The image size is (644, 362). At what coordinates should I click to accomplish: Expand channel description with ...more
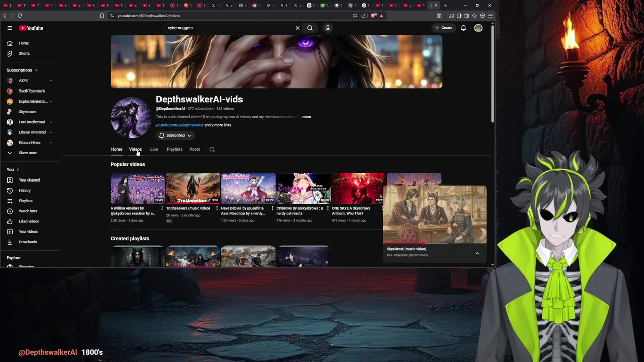click(x=305, y=117)
